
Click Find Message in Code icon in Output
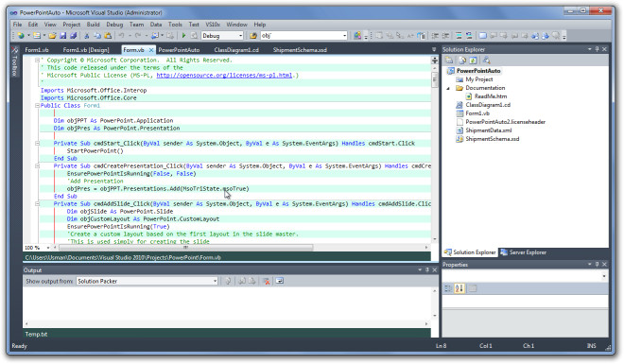tap(228, 281)
